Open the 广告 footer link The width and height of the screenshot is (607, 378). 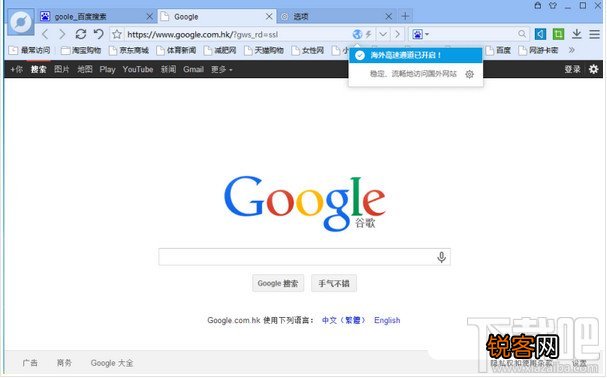[x=30, y=363]
